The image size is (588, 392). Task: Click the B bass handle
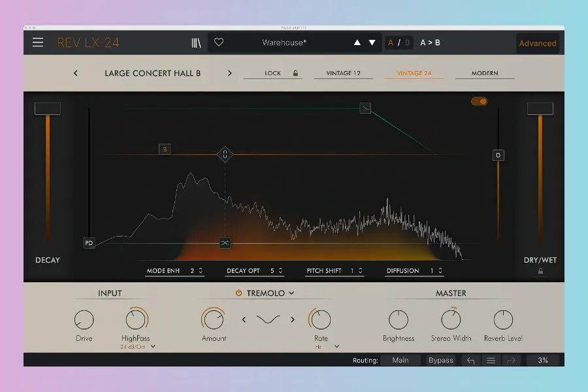click(x=165, y=150)
